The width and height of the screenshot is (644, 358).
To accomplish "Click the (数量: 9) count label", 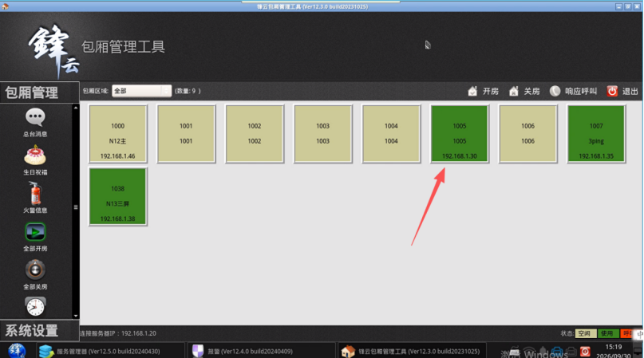I will (188, 91).
